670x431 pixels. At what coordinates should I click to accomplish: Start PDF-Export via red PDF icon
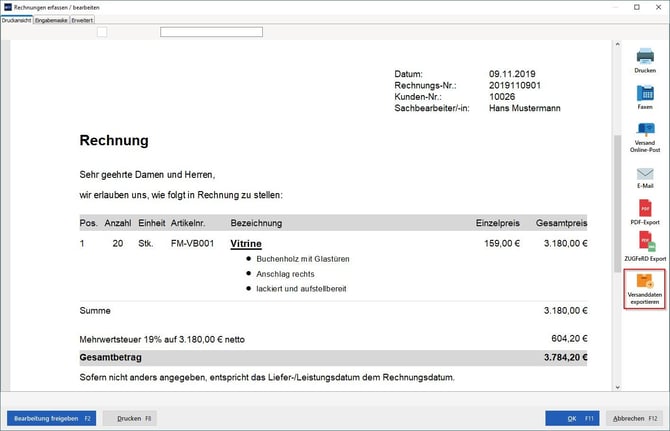pos(645,208)
